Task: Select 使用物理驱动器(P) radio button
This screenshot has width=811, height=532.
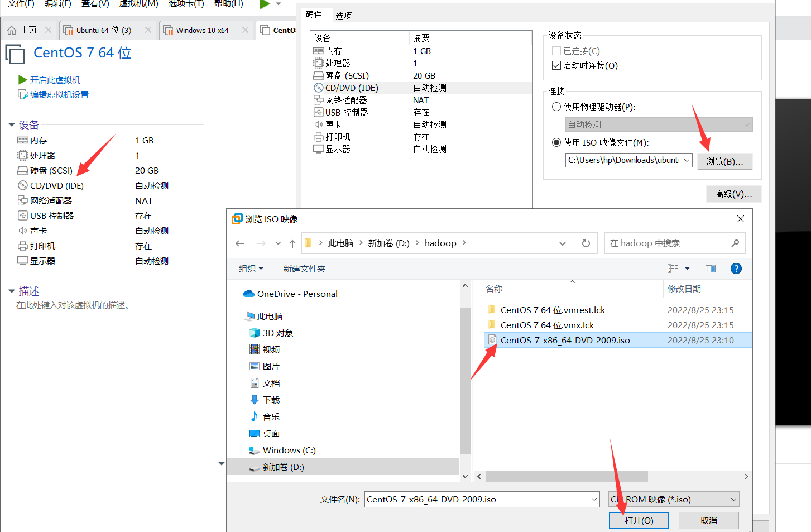Action: [x=556, y=107]
